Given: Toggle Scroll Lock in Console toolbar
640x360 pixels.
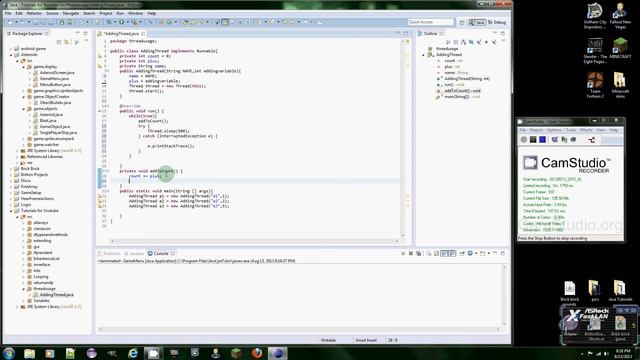Looking at the screenshot, I should pos(437,253).
